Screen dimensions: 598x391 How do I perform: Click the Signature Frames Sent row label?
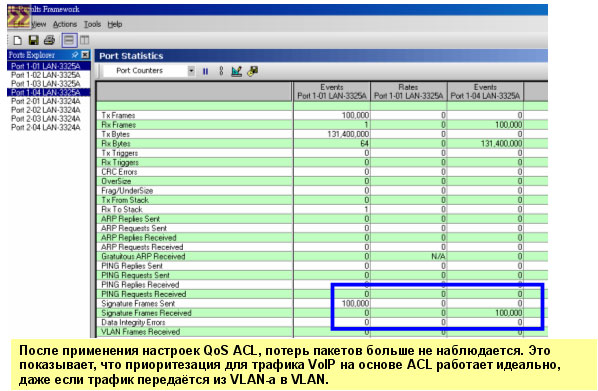(138, 304)
